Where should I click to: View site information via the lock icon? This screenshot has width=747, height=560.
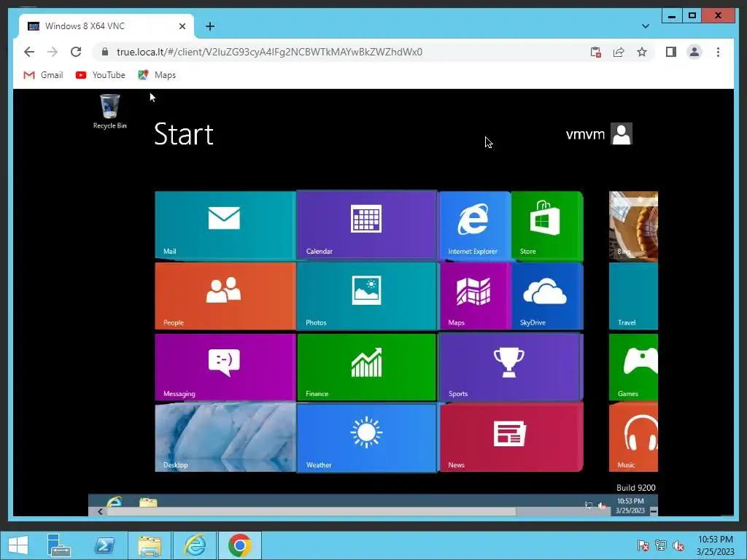tap(105, 52)
